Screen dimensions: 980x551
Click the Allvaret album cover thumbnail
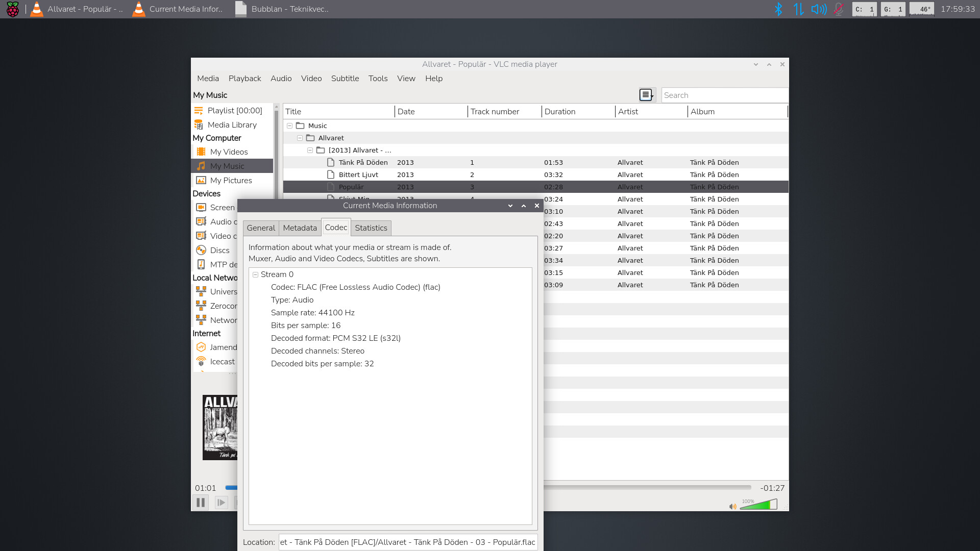tap(220, 428)
